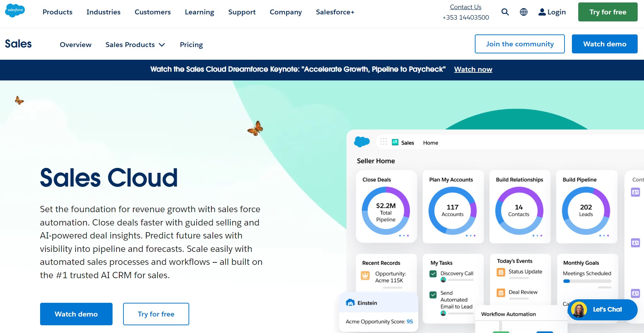The image size is (644, 333).
Task: Click the phone number +353 14403500
Action: pyautogui.click(x=466, y=17)
